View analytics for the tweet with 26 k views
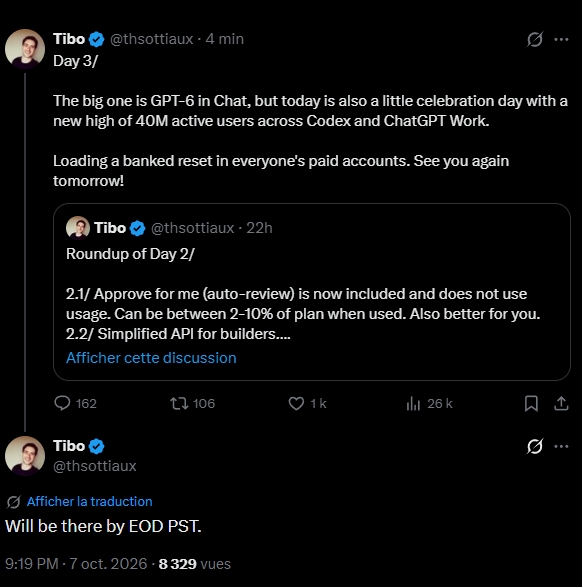This screenshot has width=582, height=587. [x=413, y=404]
